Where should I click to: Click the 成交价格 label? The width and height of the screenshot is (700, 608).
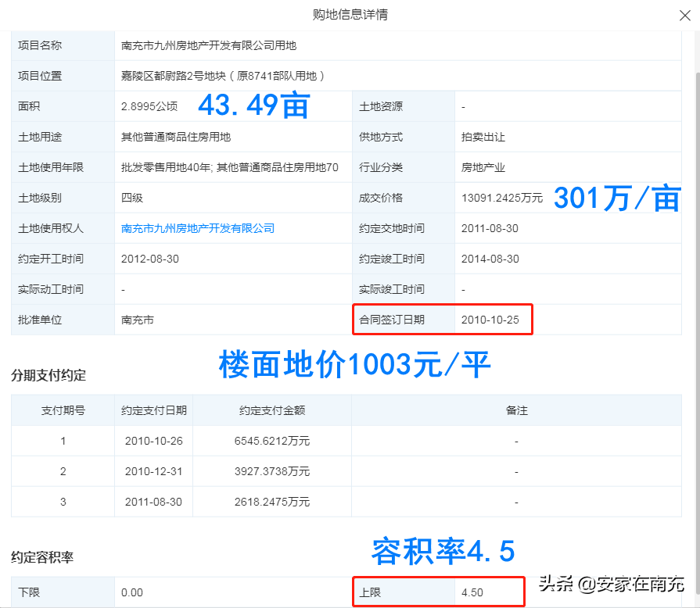[x=381, y=198]
